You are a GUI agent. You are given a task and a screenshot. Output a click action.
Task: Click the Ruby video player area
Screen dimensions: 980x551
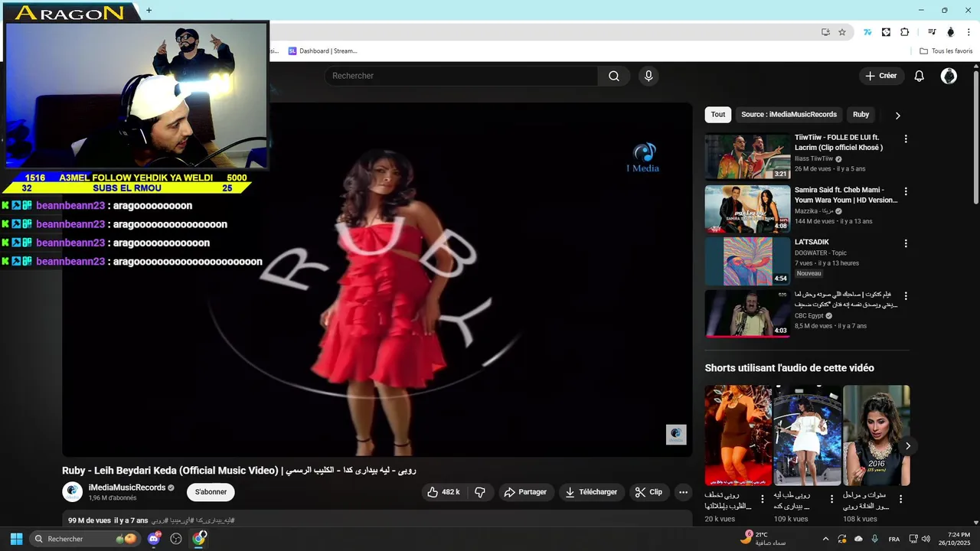[x=377, y=279]
